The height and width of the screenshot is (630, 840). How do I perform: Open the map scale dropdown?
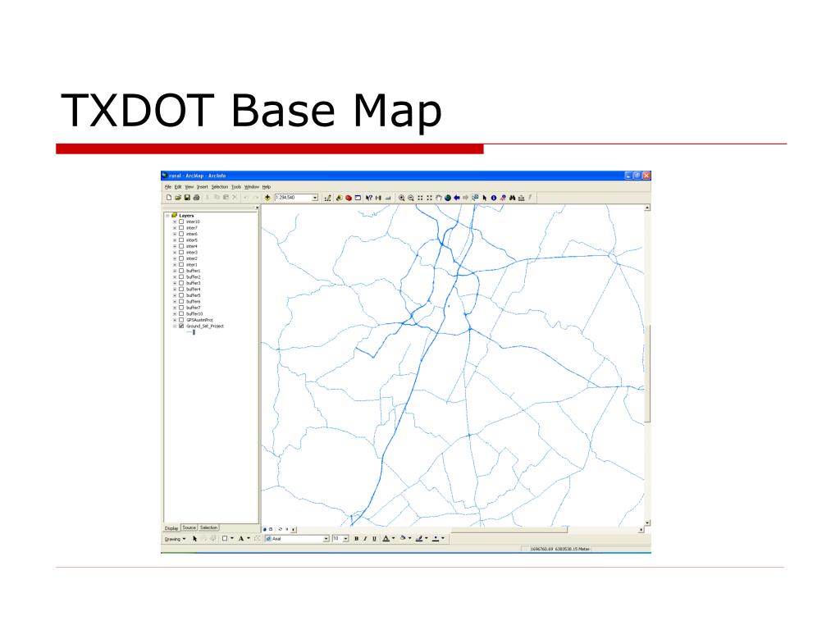(316, 198)
